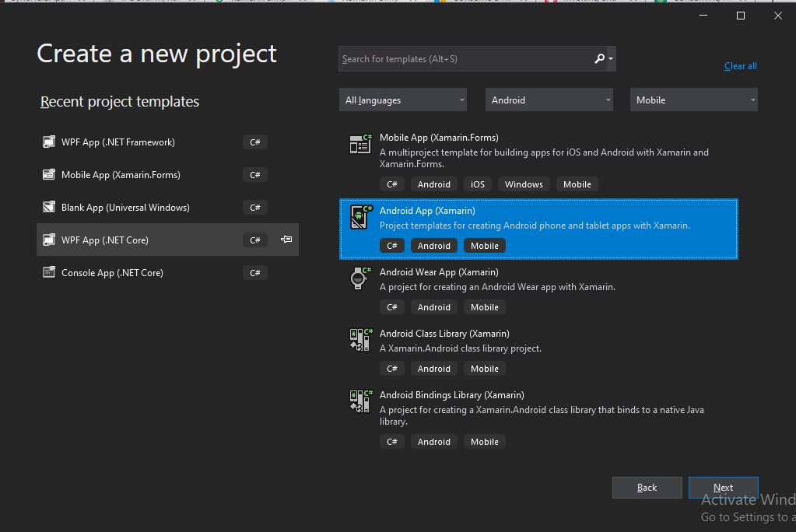Open the Mobile project type dropdown
The width and height of the screenshot is (796, 532).
[694, 100]
